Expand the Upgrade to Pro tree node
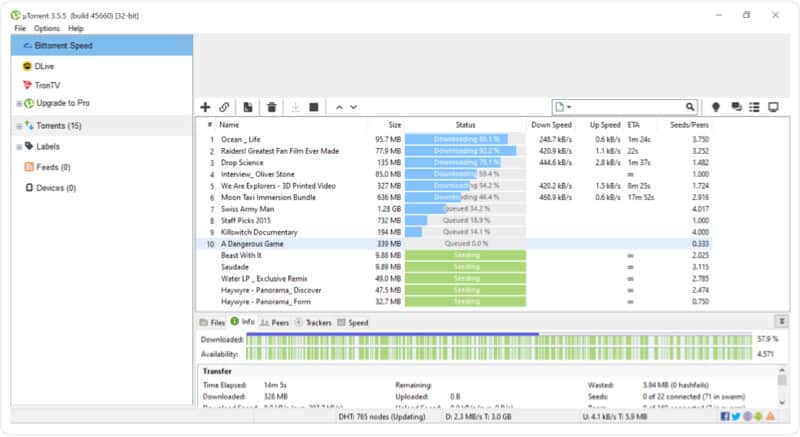Image resolution: width=800 pixels, height=437 pixels. (19, 104)
